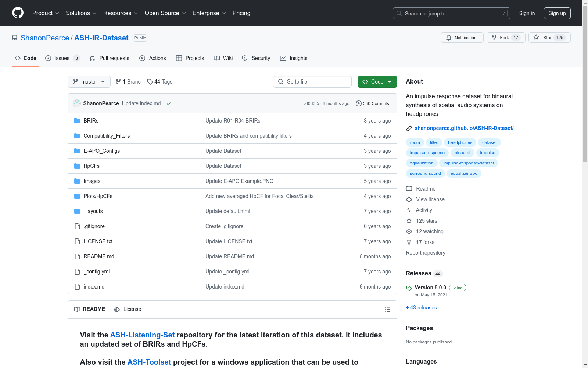The image size is (588, 368).
Task: Click the Plots/HpCFs folder icon
Action: coord(77,196)
